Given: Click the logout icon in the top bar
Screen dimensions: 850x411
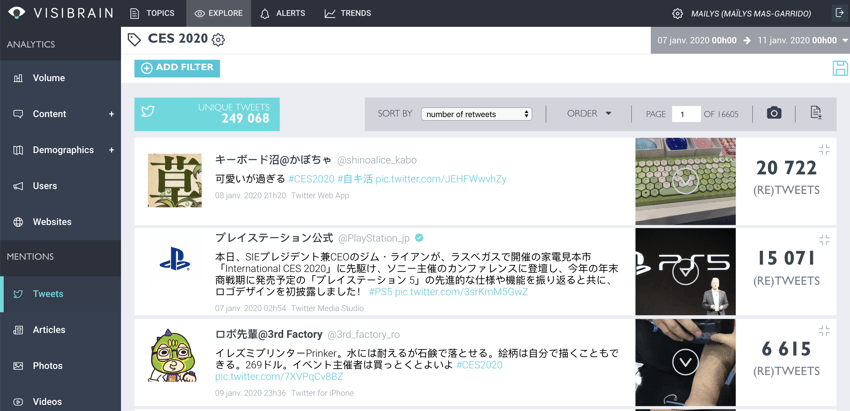Looking at the screenshot, I should [x=840, y=14].
